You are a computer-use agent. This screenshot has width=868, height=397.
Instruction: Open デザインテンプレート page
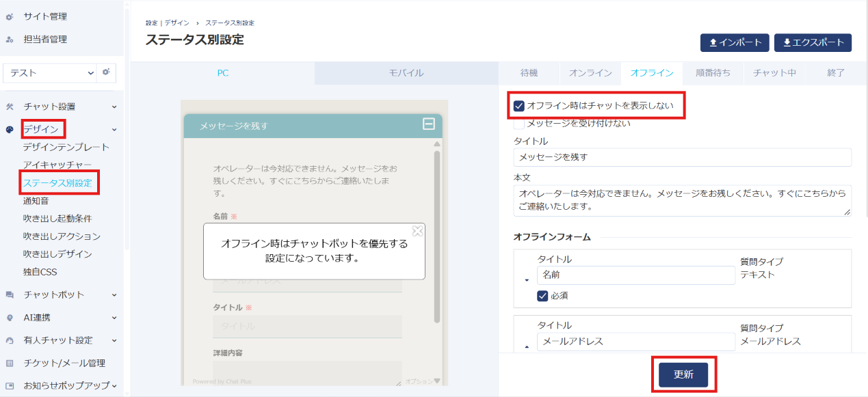(66, 147)
